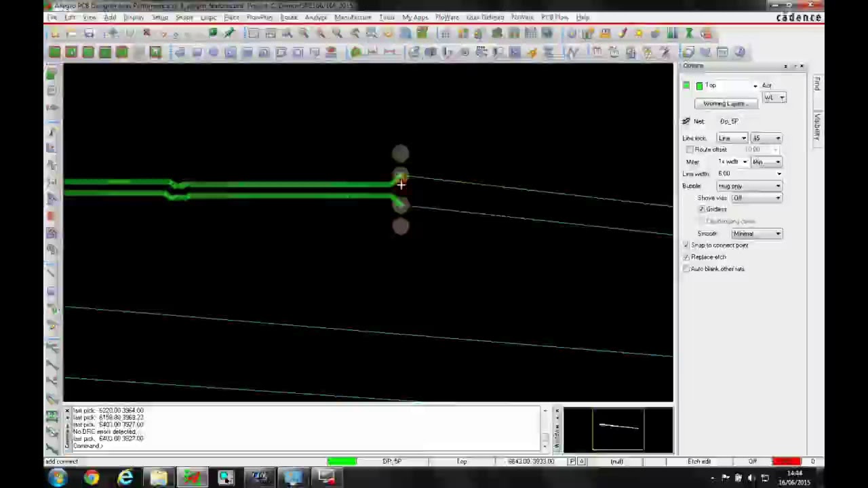
Task: Toggle the Gridless checkbox
Action: 702,209
